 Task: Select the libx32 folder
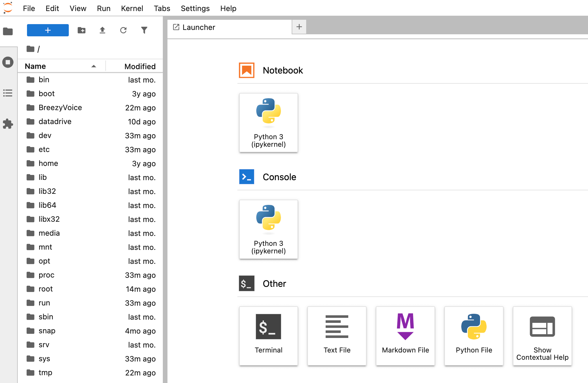(x=91, y=219)
